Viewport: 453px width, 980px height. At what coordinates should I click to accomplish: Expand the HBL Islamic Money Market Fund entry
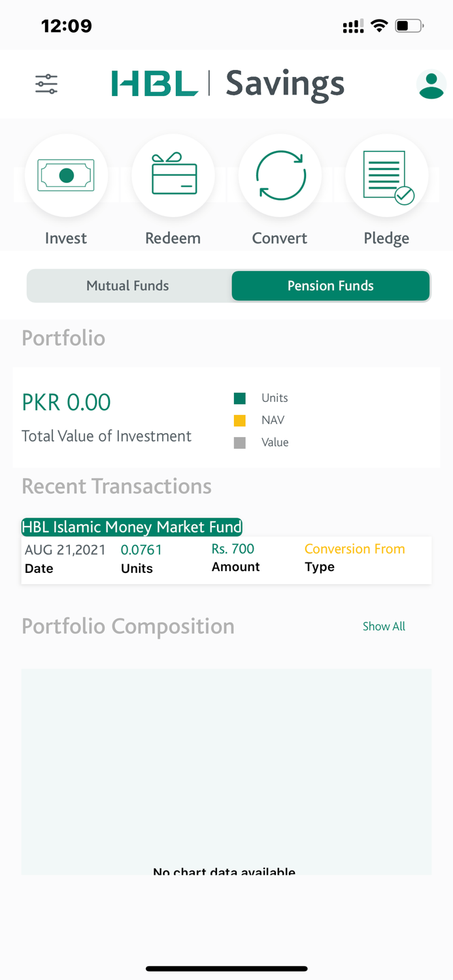click(131, 527)
